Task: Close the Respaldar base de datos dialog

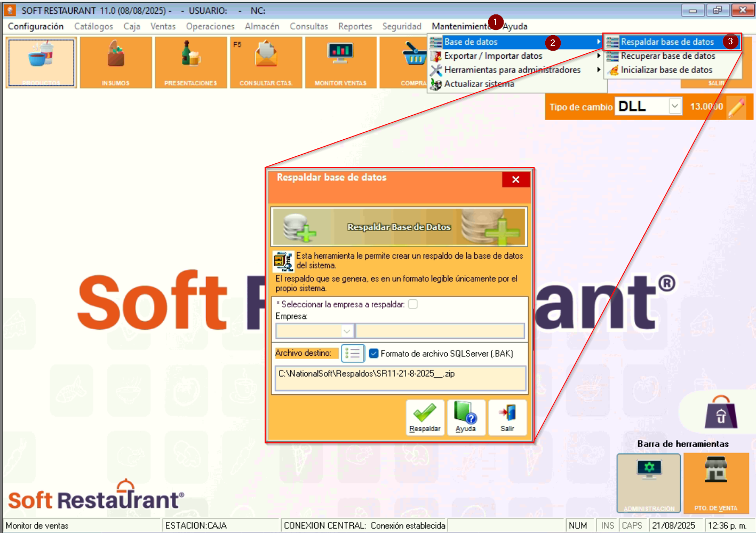Action: (x=515, y=179)
